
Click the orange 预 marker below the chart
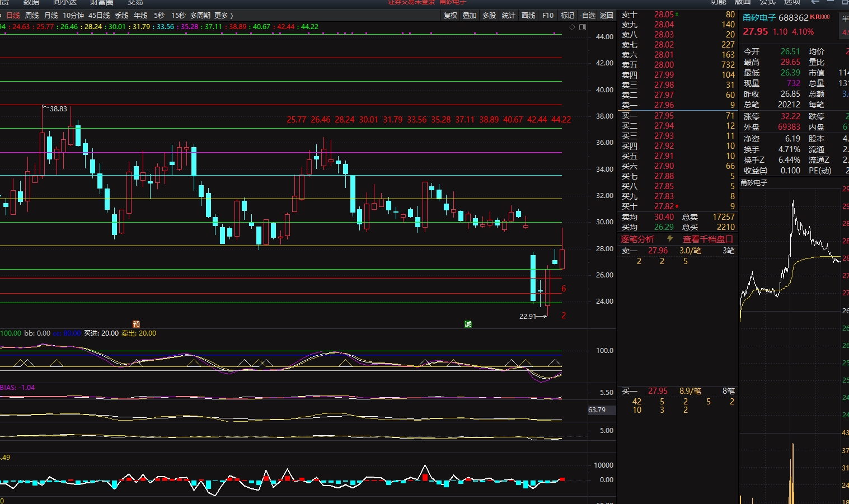click(x=136, y=324)
